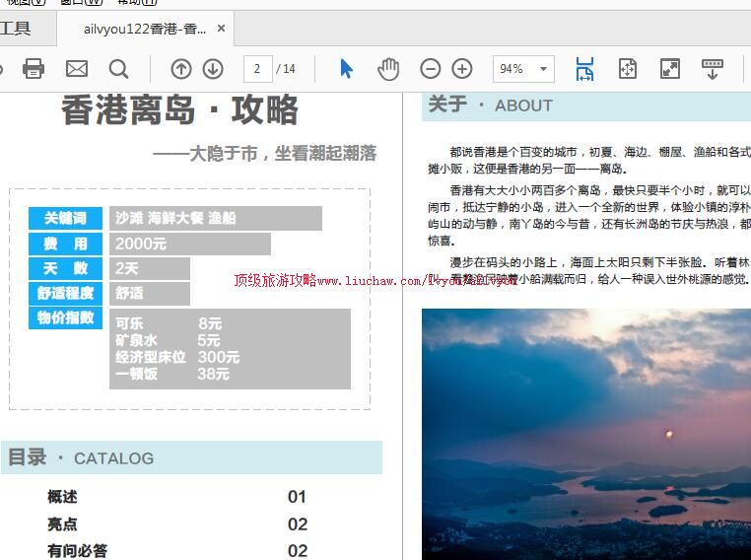Click the page number input field

point(257,69)
